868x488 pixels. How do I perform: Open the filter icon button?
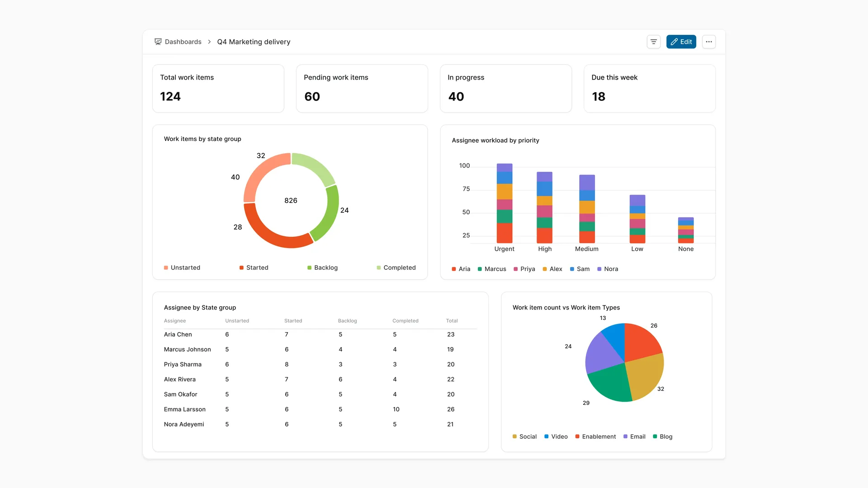(653, 42)
